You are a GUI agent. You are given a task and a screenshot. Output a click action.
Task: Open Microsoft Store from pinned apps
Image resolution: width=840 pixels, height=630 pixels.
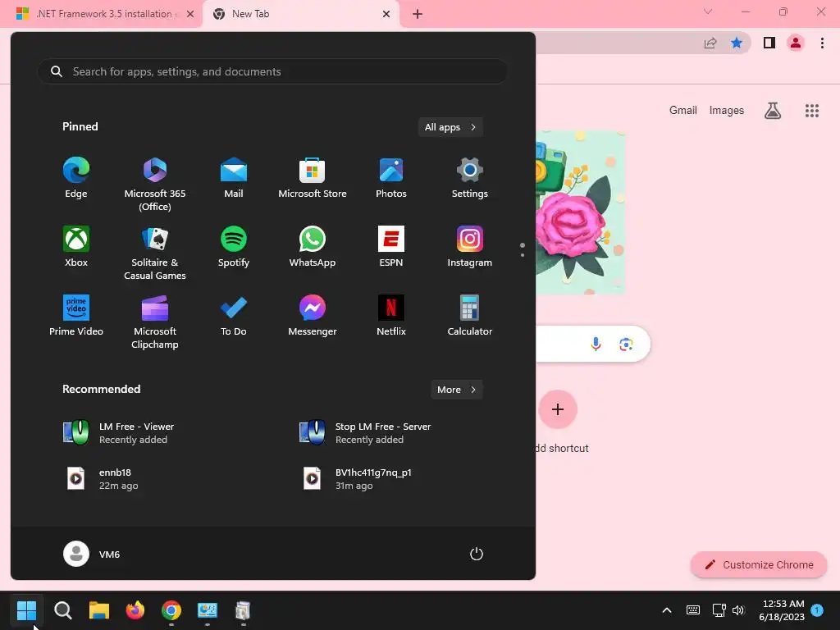click(313, 179)
